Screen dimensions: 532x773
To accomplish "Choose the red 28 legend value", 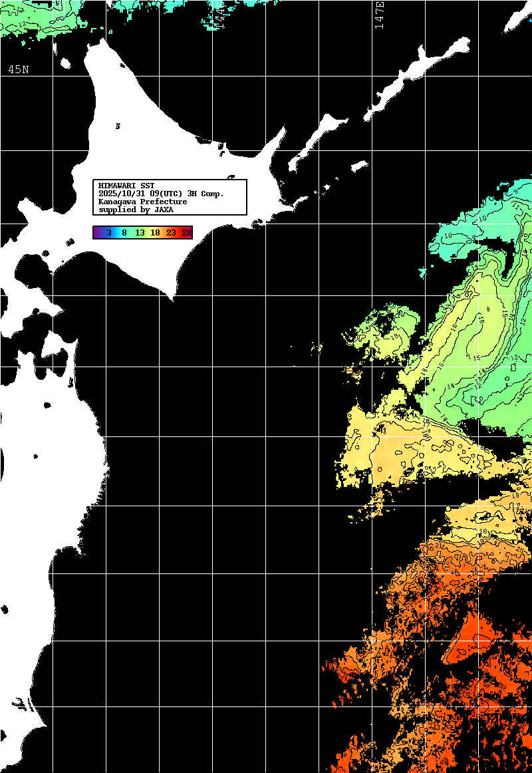I will click(186, 232).
